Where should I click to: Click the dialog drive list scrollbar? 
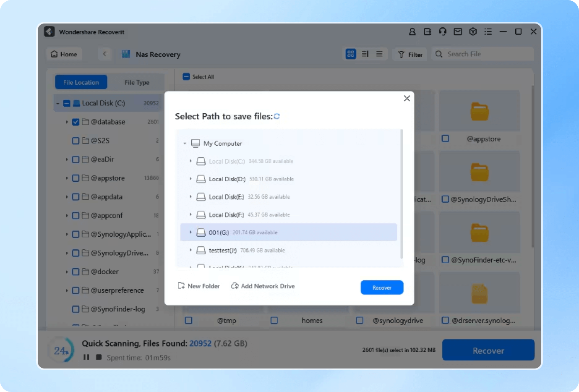(402, 194)
